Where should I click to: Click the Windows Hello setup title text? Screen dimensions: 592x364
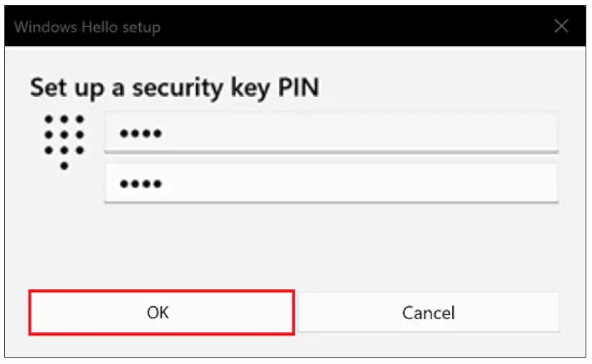[87, 27]
